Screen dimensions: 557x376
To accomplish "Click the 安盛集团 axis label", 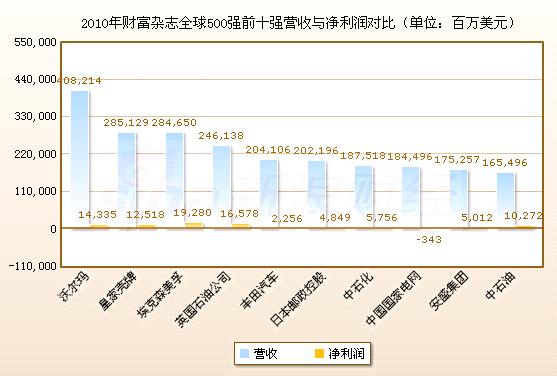I will [449, 290].
